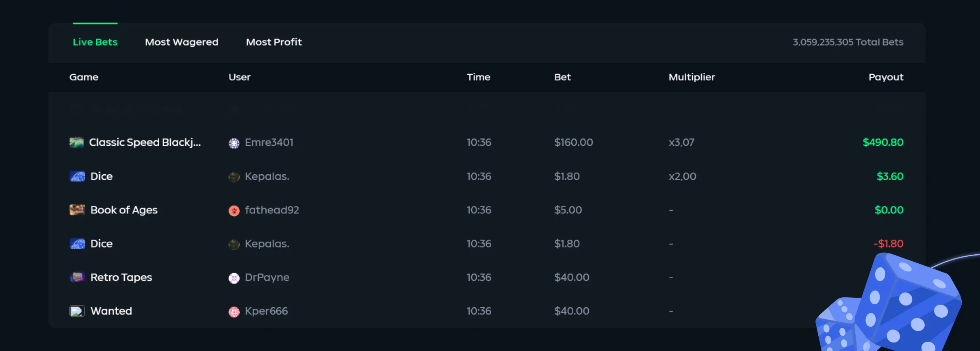Click Kper666's avatar icon

[234, 312]
